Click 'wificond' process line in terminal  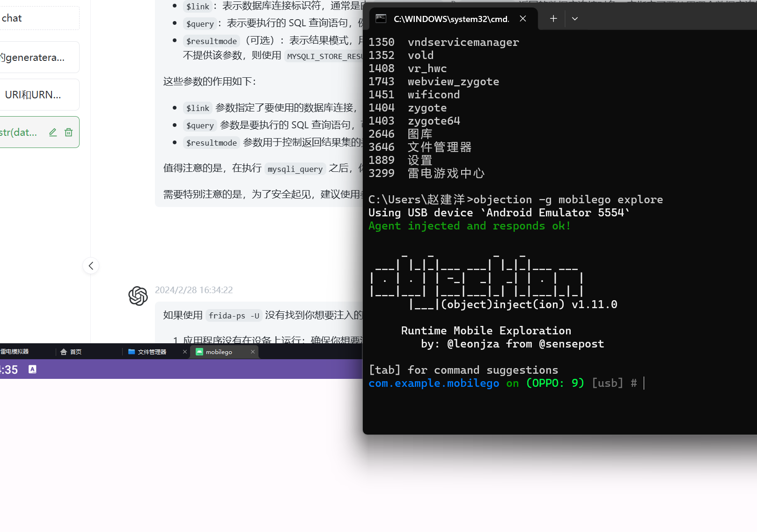click(x=414, y=95)
